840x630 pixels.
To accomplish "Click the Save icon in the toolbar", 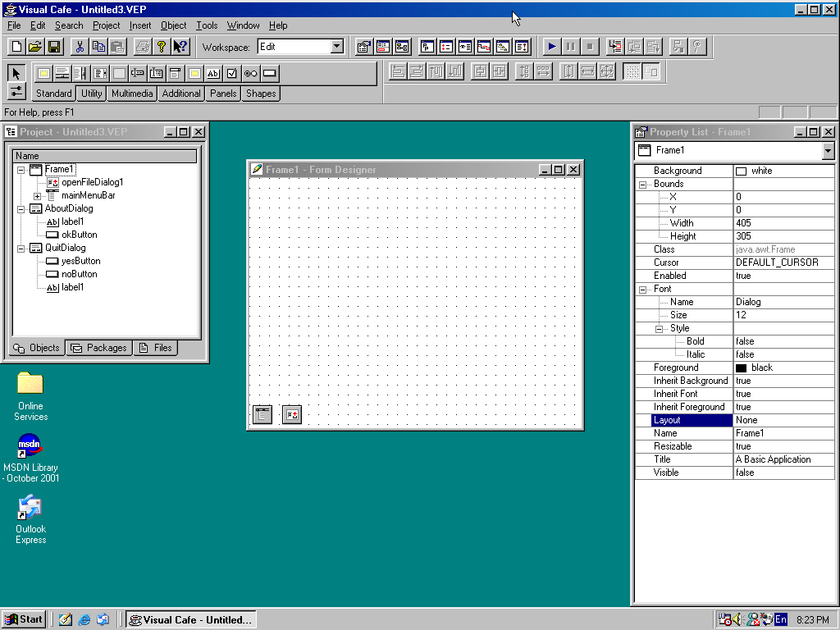I will tap(54, 47).
